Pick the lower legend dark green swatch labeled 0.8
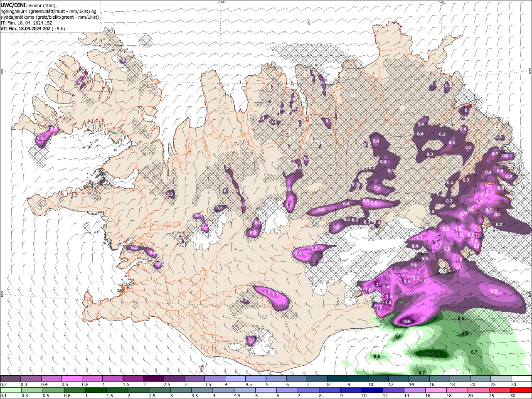Screen dimensions: 532x399 pos(74,390)
